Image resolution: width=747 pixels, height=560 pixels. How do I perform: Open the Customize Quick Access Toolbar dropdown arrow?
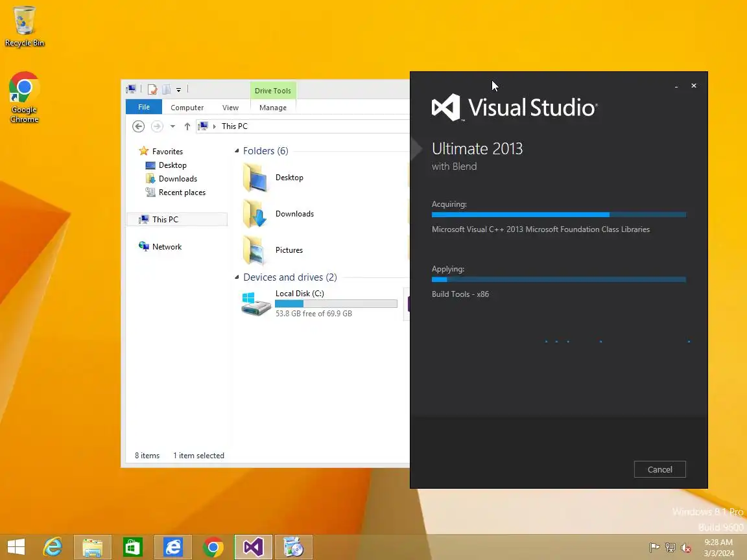[179, 89]
